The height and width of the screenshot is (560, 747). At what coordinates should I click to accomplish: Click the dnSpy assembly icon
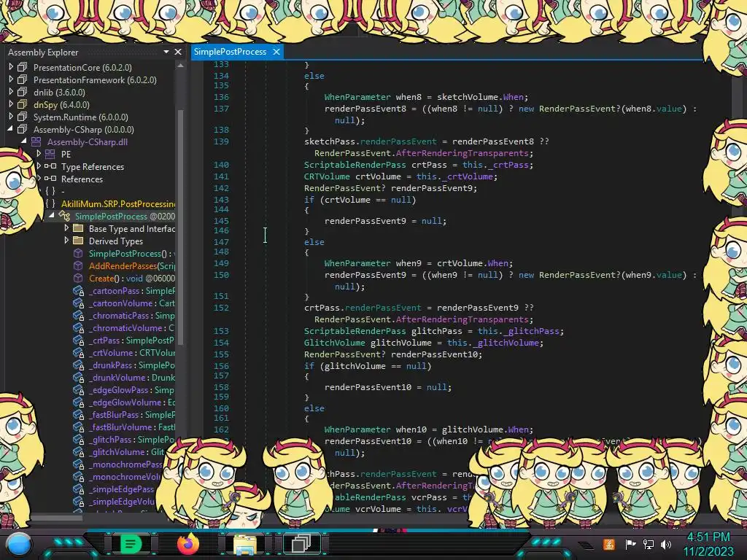coord(23,104)
